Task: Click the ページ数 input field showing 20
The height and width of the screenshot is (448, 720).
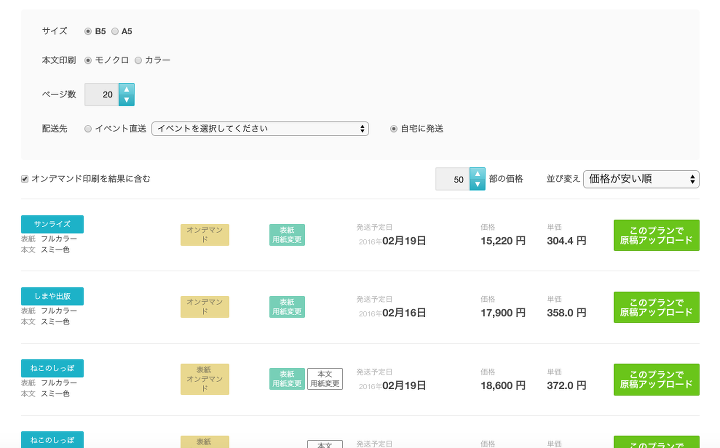Action: [x=102, y=95]
